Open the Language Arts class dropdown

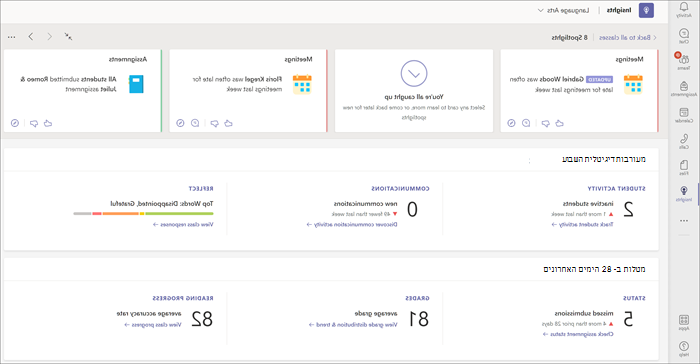pos(563,10)
